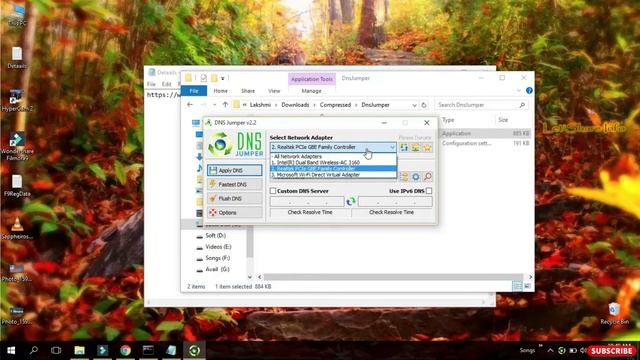This screenshot has height=360, width=640.
Task: Open the Windows Start menu
Action: [x=11, y=351]
